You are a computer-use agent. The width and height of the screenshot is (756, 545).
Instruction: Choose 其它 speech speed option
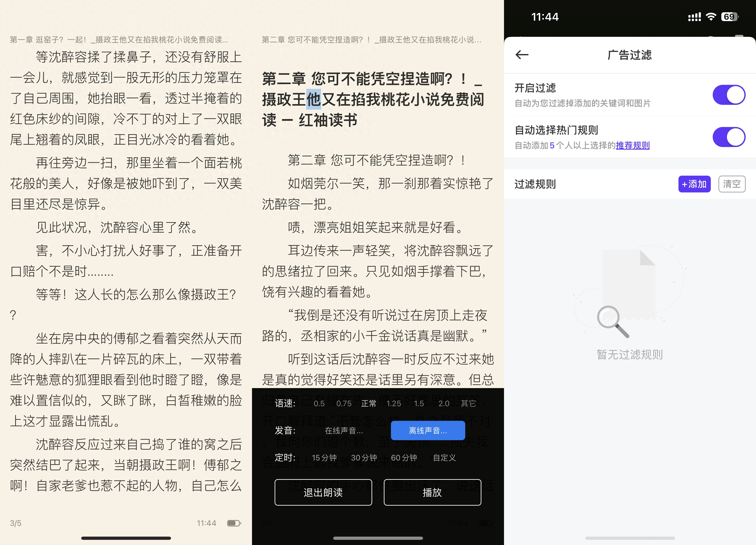click(468, 403)
